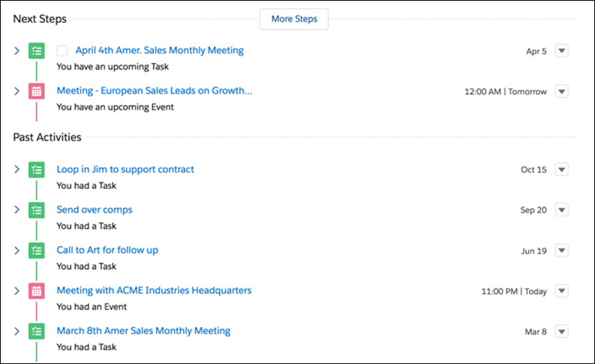This screenshot has height=364, width=595.
Task: Click the You had an Event text
Action: [91, 307]
